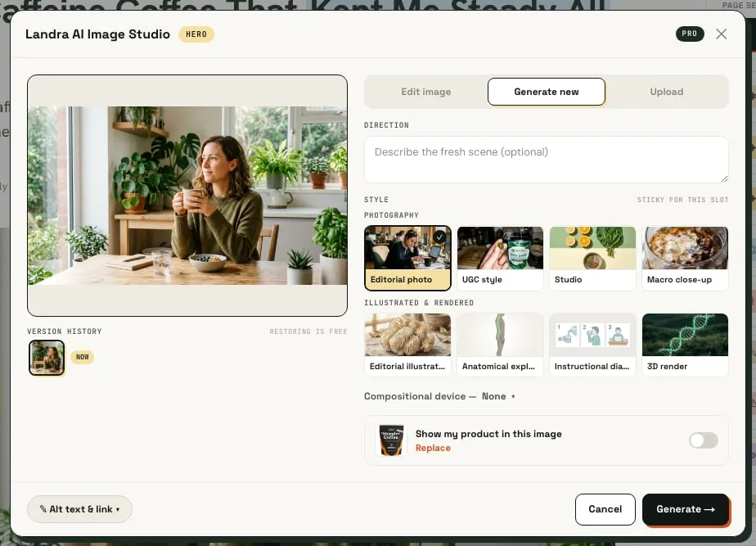Image resolution: width=756 pixels, height=546 pixels.
Task: Focus the Direction scene description field
Action: pos(546,160)
